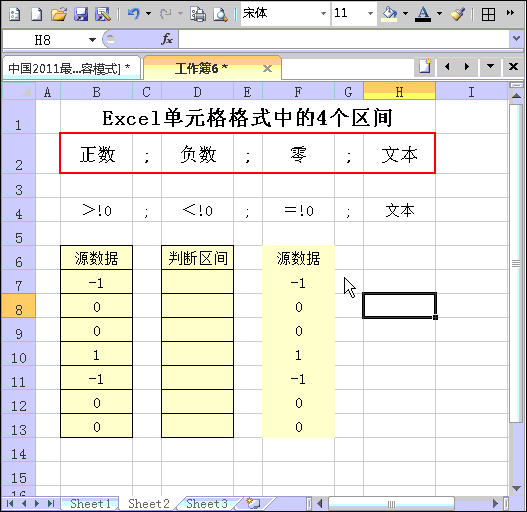Jump to last sheet arrow
The height and width of the screenshot is (512, 527).
50,503
